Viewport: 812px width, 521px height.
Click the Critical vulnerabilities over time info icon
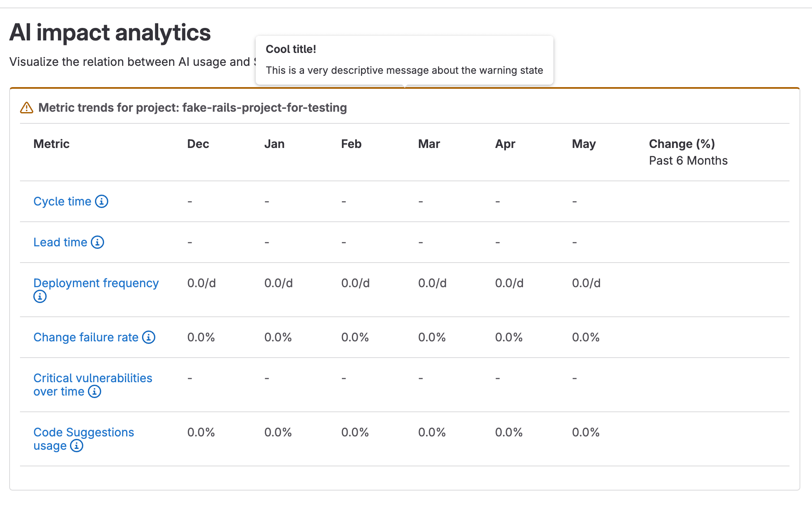click(x=95, y=392)
